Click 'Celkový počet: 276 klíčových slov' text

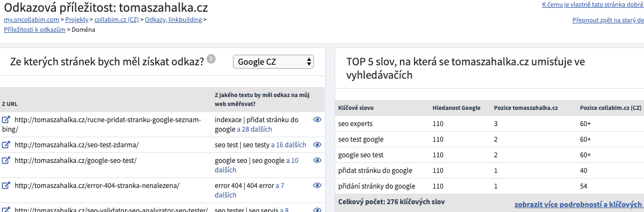click(392, 202)
